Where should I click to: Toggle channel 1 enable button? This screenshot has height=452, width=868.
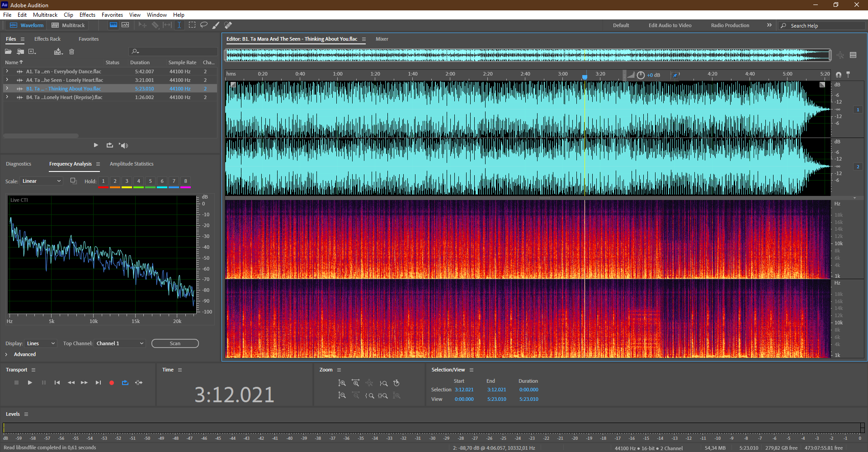point(858,109)
